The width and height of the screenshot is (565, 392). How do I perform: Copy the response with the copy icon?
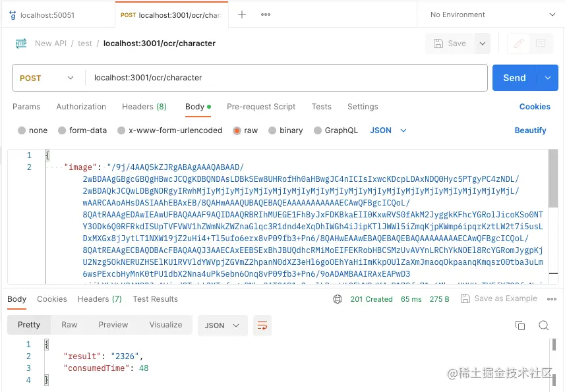(520, 325)
